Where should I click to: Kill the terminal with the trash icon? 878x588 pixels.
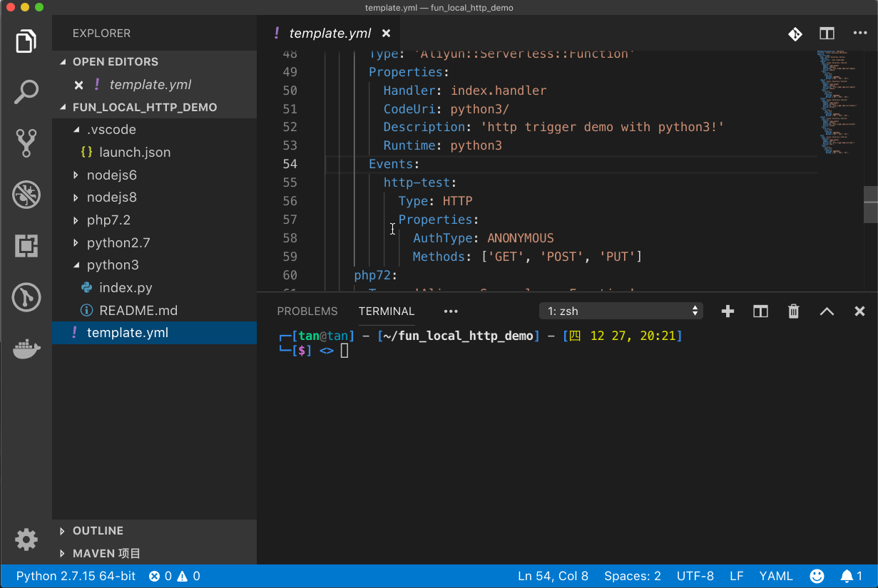793,311
